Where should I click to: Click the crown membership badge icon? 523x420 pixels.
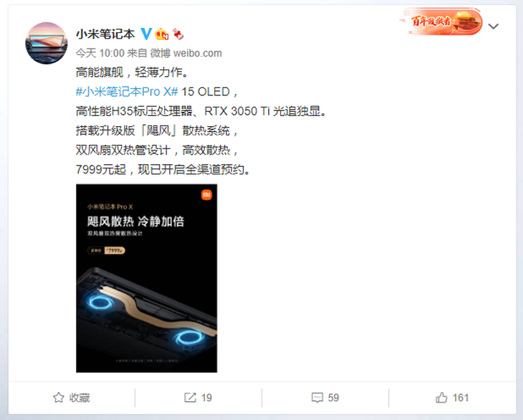coord(162,34)
